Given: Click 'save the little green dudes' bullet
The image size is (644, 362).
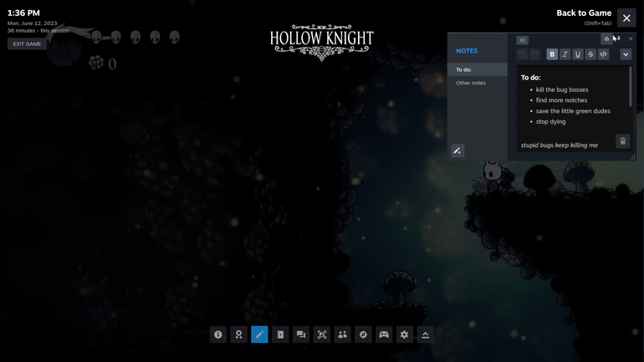Looking at the screenshot, I should (x=573, y=111).
